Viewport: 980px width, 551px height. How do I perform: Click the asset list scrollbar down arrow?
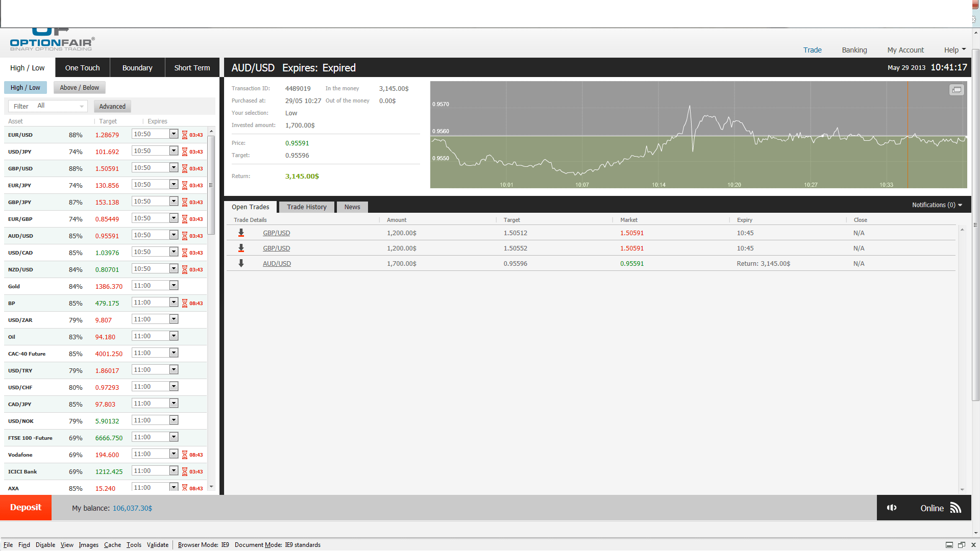(211, 487)
